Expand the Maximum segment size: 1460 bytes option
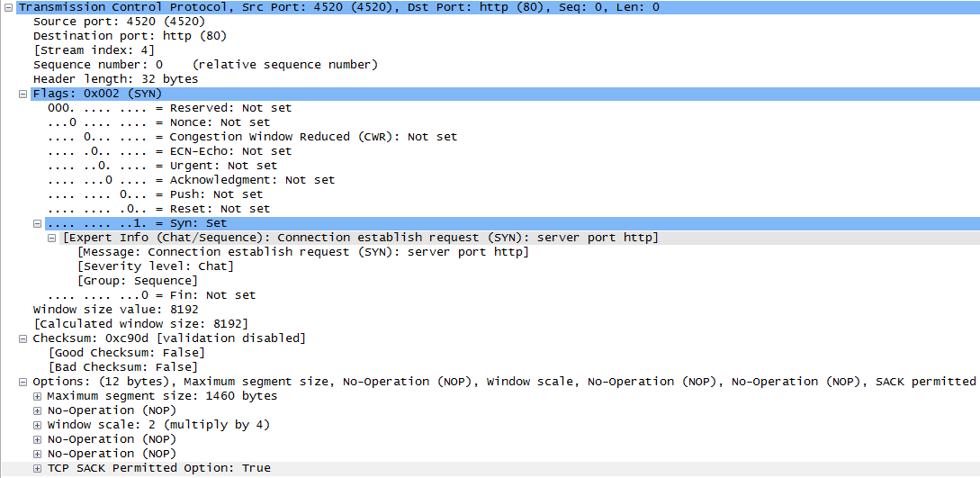Image resolution: width=980 pixels, height=478 pixels. click(38, 396)
